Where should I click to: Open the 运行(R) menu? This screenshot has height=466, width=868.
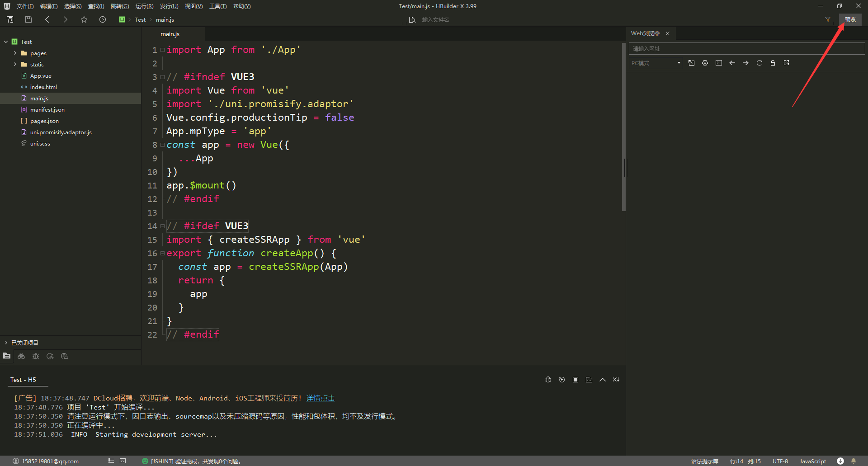click(x=144, y=6)
